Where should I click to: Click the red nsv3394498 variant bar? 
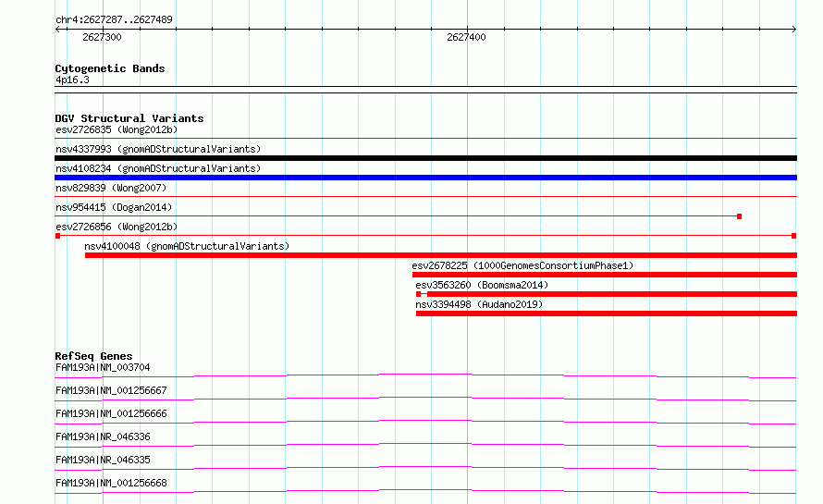(607, 313)
